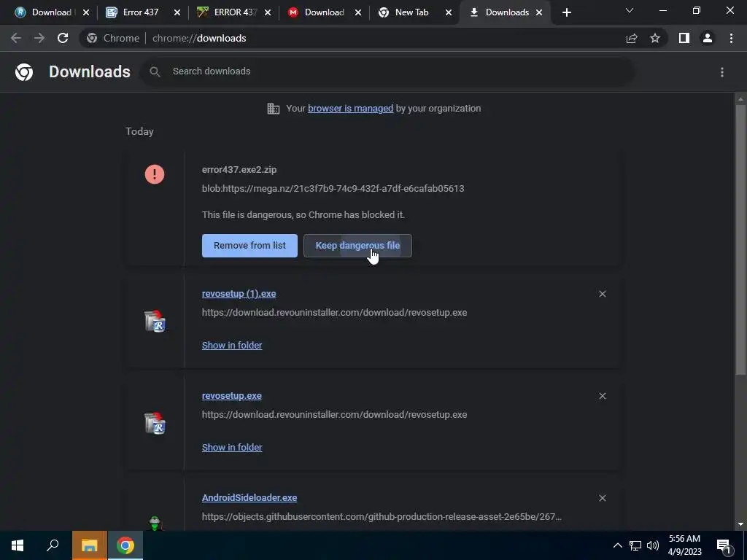Open Windows taskbar search
This screenshot has width=747, height=560.
[x=53, y=545]
